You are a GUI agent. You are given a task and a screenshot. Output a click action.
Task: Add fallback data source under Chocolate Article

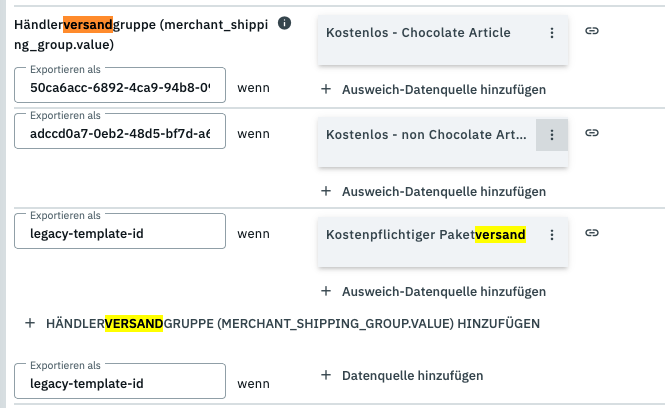pos(433,89)
